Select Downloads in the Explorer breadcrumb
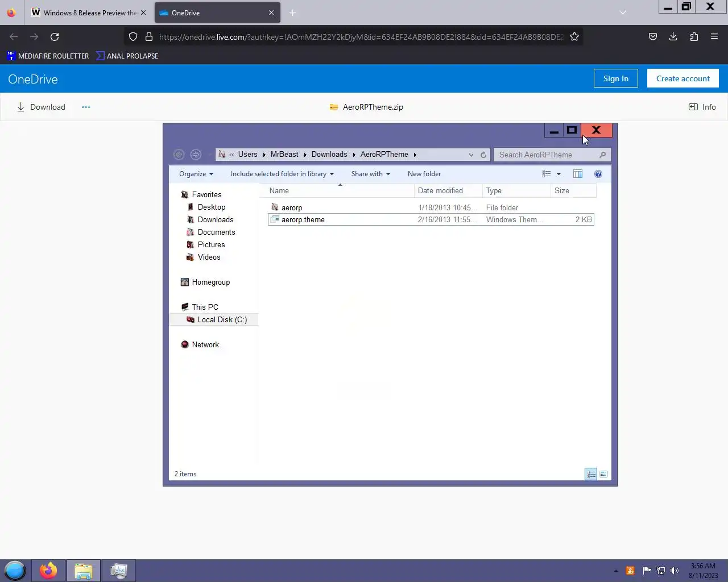The height and width of the screenshot is (582, 728). tap(329, 155)
